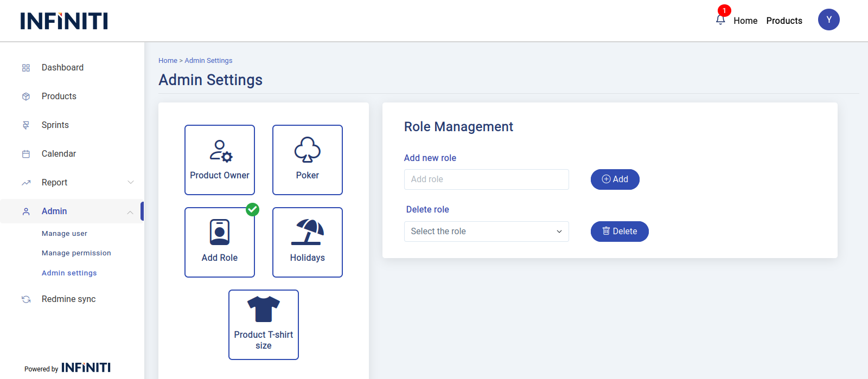Click the Home breadcrumb link
868x379 pixels.
(x=168, y=61)
